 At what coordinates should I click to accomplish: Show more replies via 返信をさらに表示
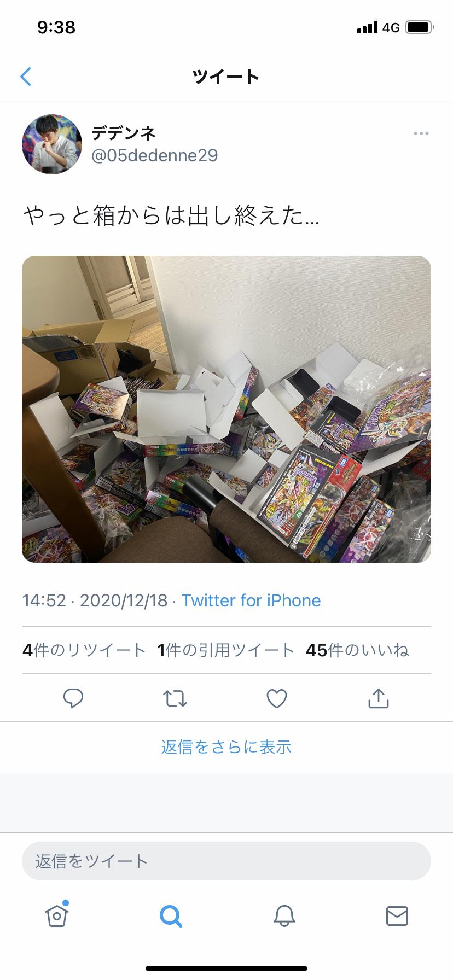point(226,747)
